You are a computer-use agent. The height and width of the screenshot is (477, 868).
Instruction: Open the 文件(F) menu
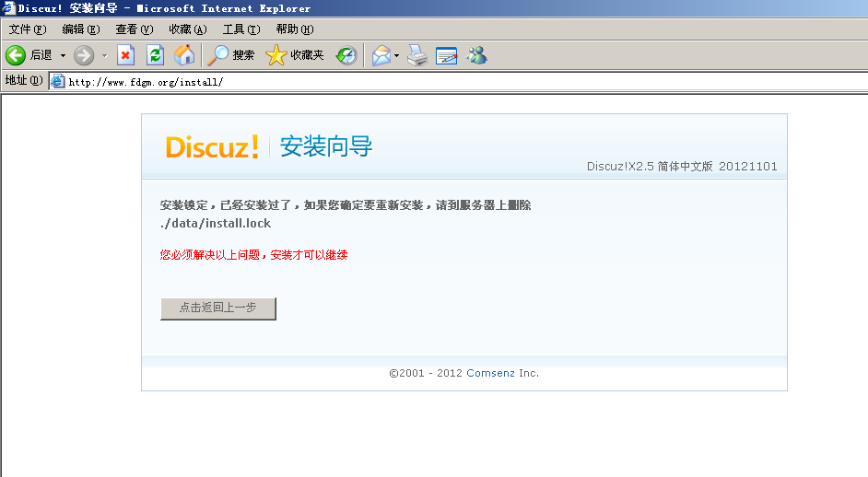(x=28, y=29)
